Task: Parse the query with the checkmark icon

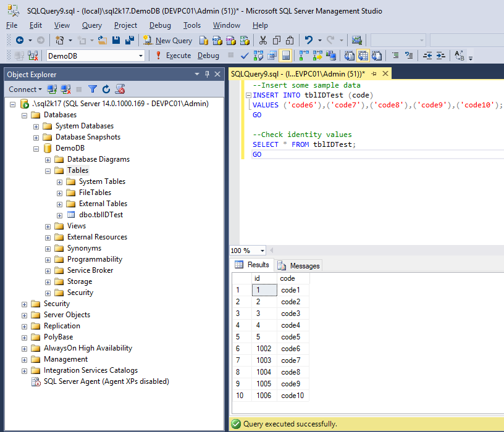Action: (245, 56)
